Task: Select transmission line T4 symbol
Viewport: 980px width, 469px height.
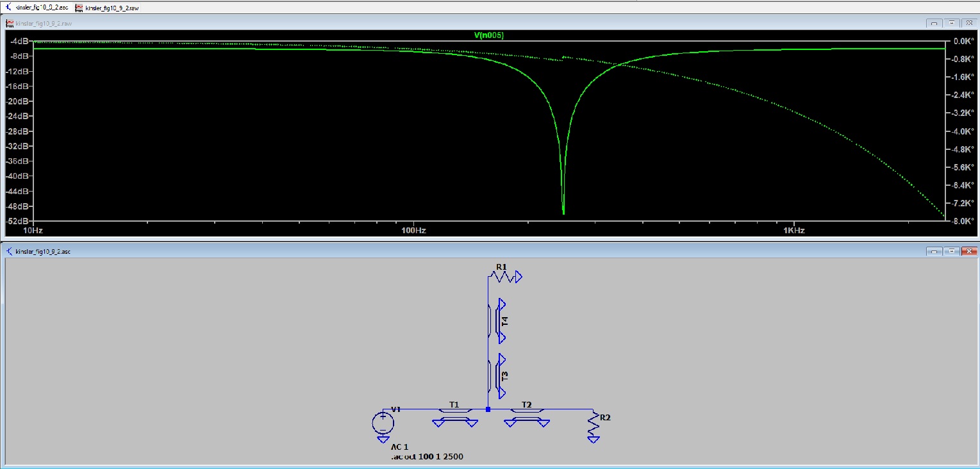Action: coord(497,320)
